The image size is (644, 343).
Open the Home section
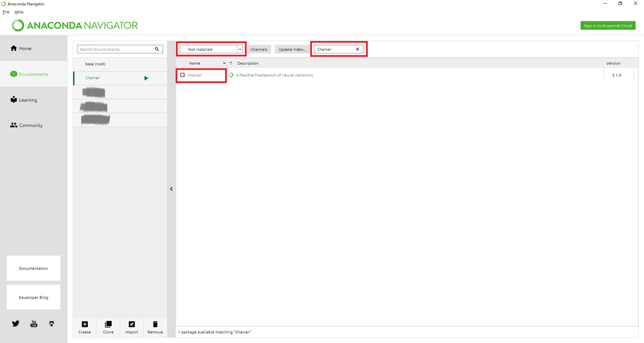coord(33,48)
